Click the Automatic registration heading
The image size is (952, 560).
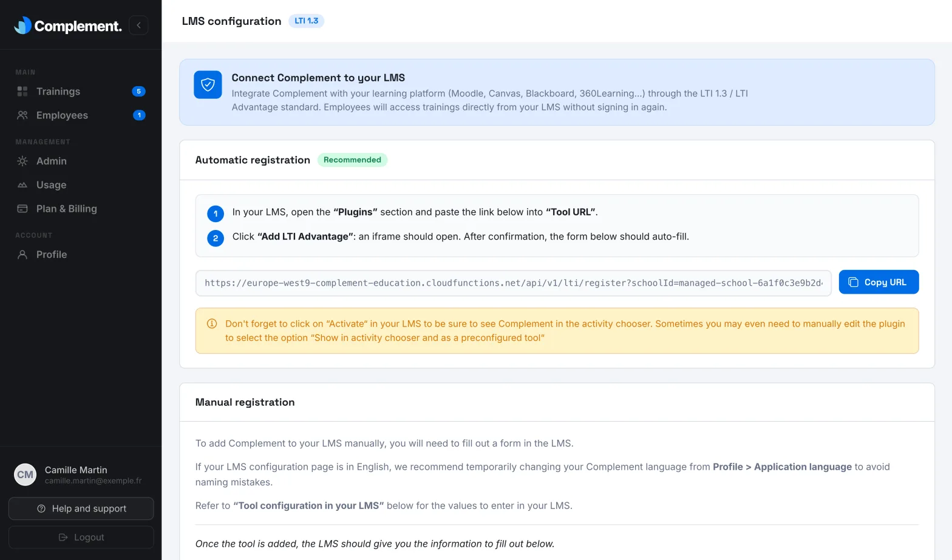[x=253, y=160]
